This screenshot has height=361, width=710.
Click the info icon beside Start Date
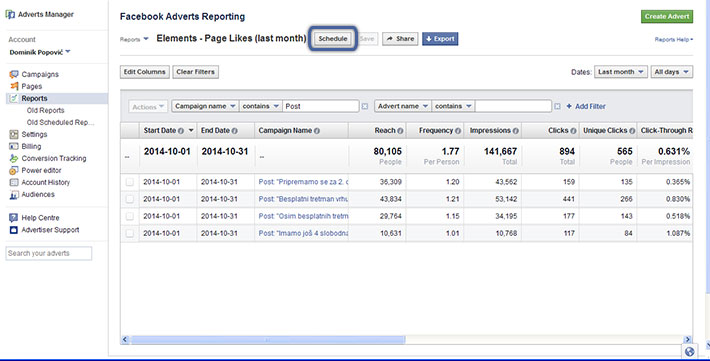[x=181, y=131]
